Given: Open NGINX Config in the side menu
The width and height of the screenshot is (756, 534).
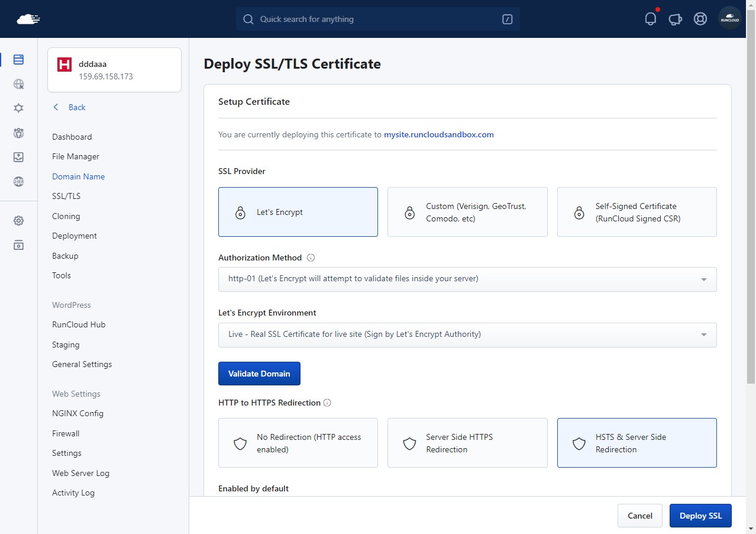Looking at the screenshot, I should tap(77, 413).
